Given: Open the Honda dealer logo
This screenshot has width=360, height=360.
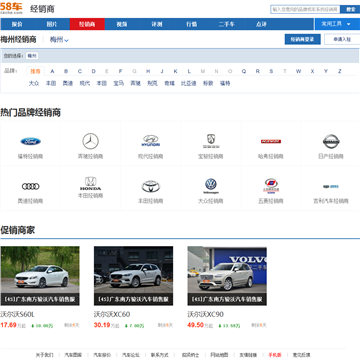Looking at the screenshot, I should tap(90, 184).
